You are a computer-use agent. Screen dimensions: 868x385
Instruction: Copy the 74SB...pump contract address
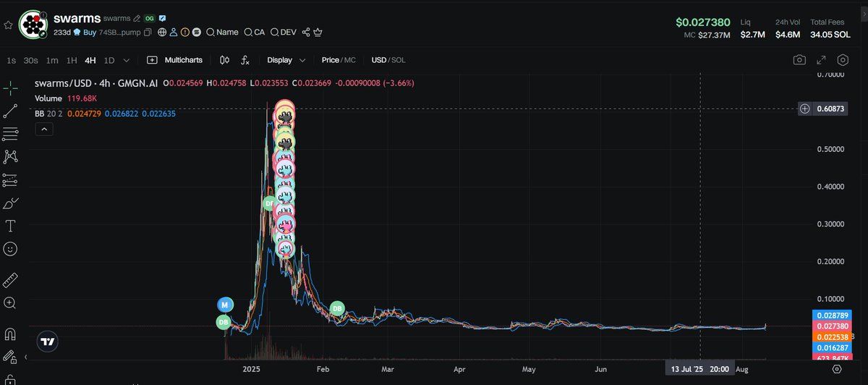pos(148,33)
